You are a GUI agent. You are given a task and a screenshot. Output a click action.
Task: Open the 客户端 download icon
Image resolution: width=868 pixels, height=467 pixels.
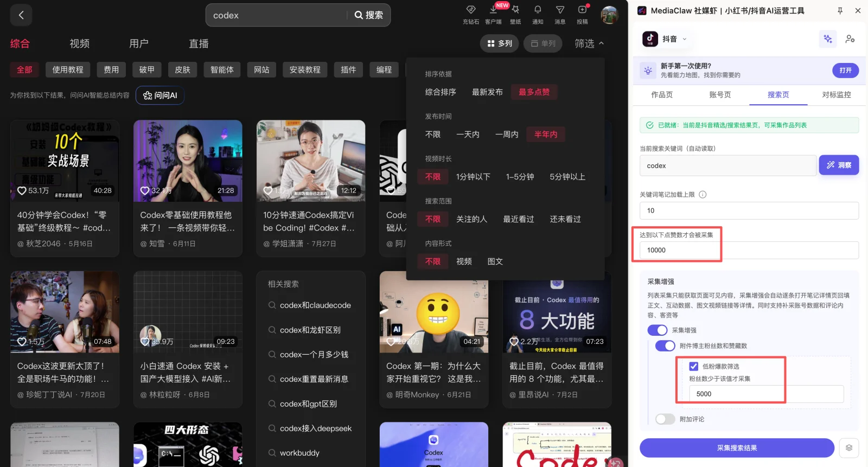point(493,10)
